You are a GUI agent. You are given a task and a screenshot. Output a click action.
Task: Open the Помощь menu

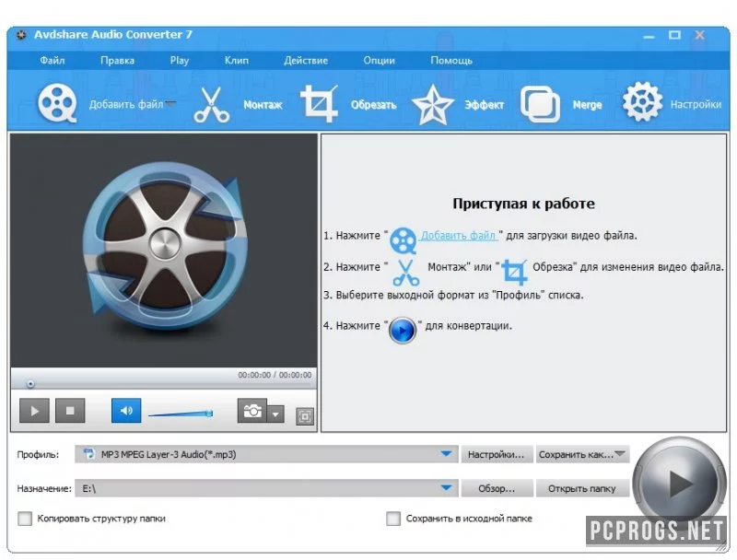tap(451, 61)
